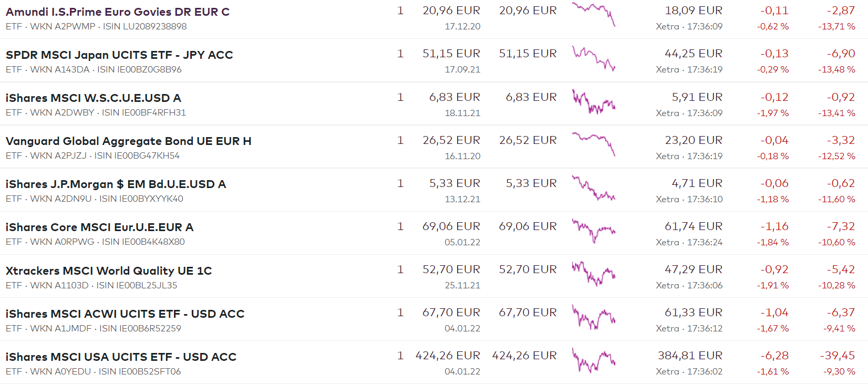The image size is (868, 385).
Task: View iShares MSCI ACWI sparkline chart
Action: [x=594, y=317]
